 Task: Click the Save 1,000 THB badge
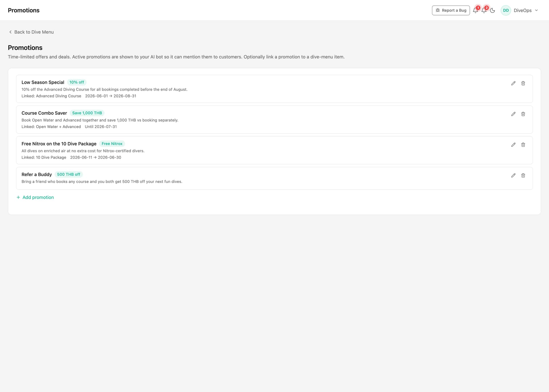87,113
